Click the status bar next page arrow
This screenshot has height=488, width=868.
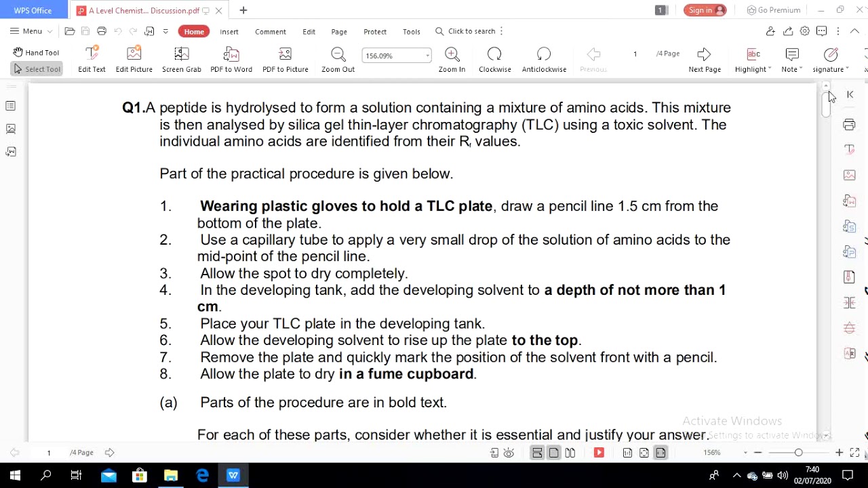(x=109, y=453)
